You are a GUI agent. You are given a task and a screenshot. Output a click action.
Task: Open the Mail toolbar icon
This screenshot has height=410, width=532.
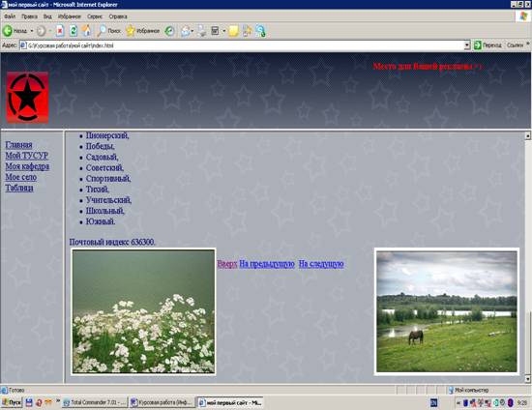coord(186,31)
